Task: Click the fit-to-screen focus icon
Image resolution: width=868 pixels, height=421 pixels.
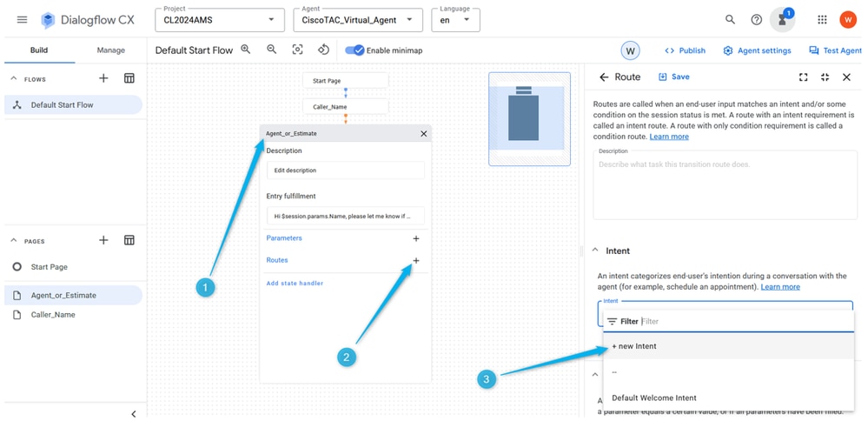Action: point(298,50)
